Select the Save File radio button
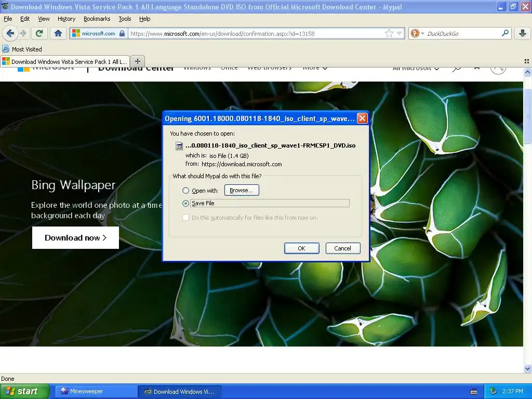The image size is (532, 399). click(x=185, y=203)
